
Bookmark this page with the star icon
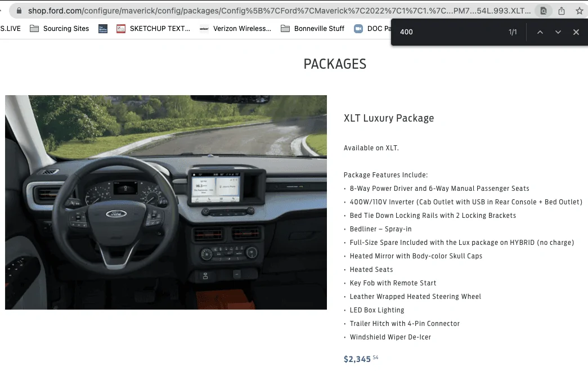[x=580, y=11]
